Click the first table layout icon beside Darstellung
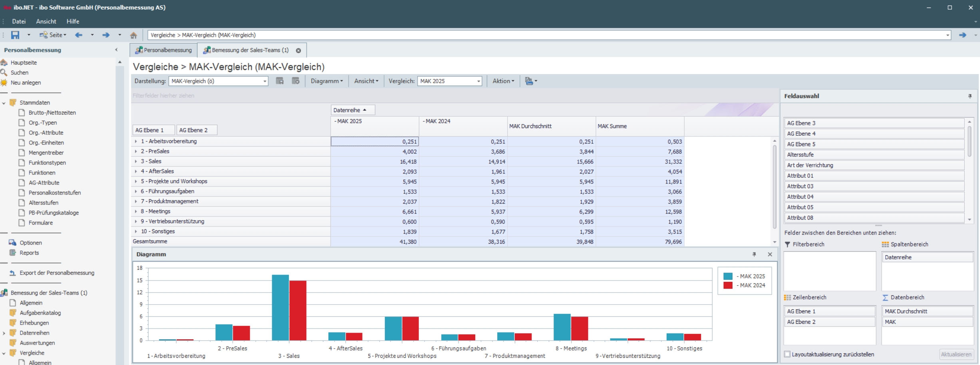 [280, 81]
